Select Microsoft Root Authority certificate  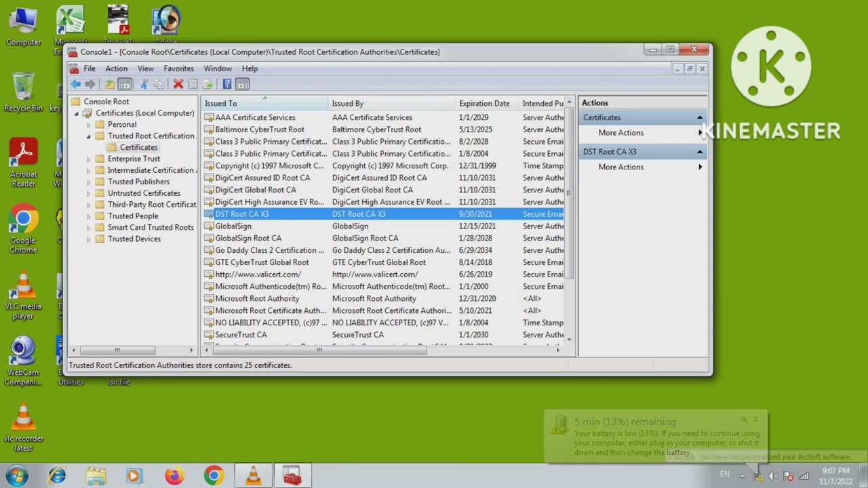[x=383, y=298]
